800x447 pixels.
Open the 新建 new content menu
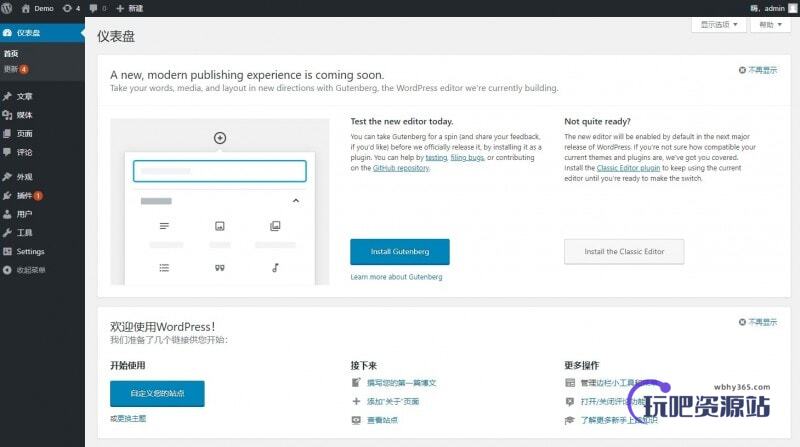point(130,8)
